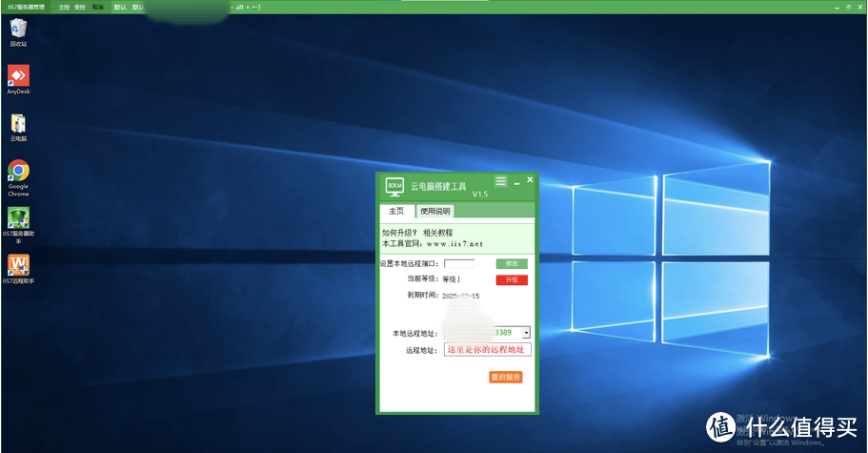Visit the www.iis7.net official site link
Image resolution: width=868 pixels, height=453 pixels.
454,244
